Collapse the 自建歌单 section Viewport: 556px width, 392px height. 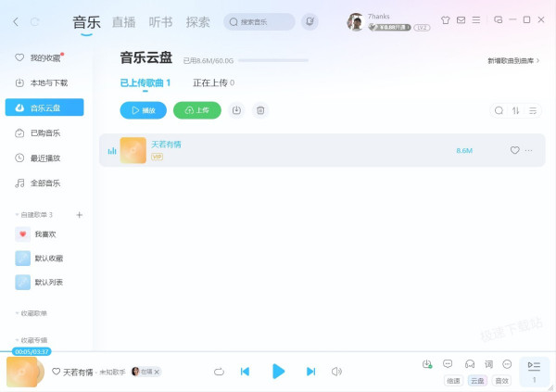click(x=34, y=215)
